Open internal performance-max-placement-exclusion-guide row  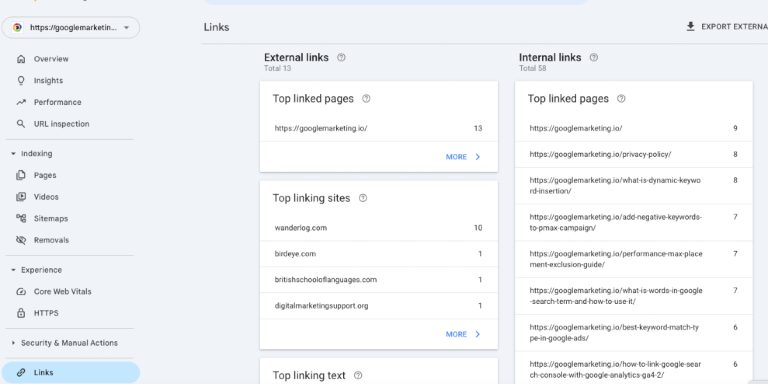coord(634,259)
